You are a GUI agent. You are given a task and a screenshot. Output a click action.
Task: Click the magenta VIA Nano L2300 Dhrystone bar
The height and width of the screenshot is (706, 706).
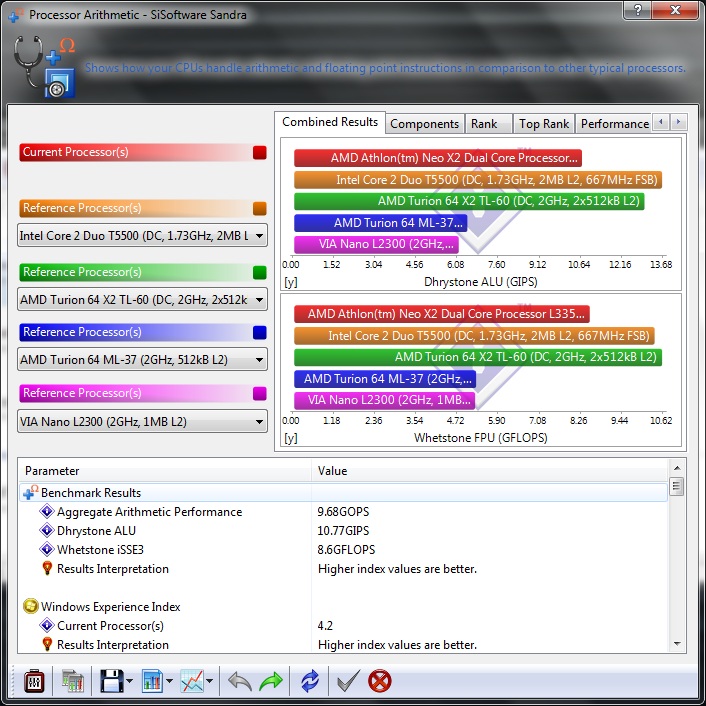pos(376,244)
